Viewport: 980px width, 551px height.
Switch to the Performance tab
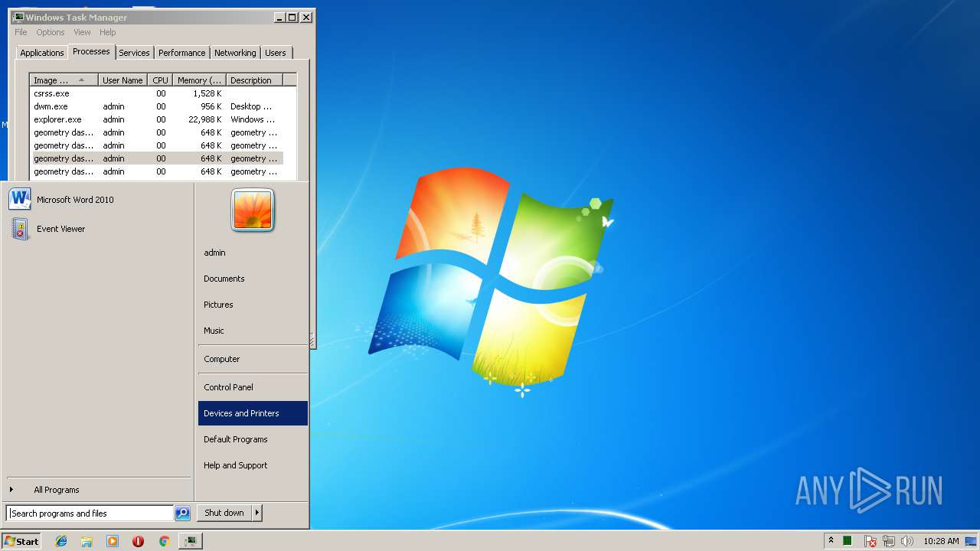tap(181, 53)
